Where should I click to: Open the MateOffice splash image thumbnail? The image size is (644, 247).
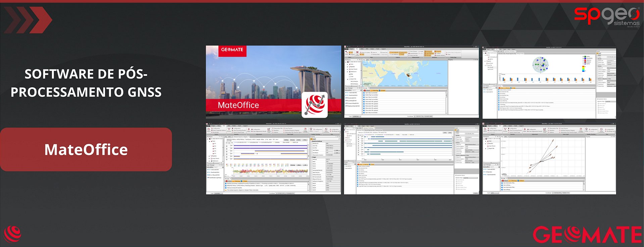pos(273,82)
